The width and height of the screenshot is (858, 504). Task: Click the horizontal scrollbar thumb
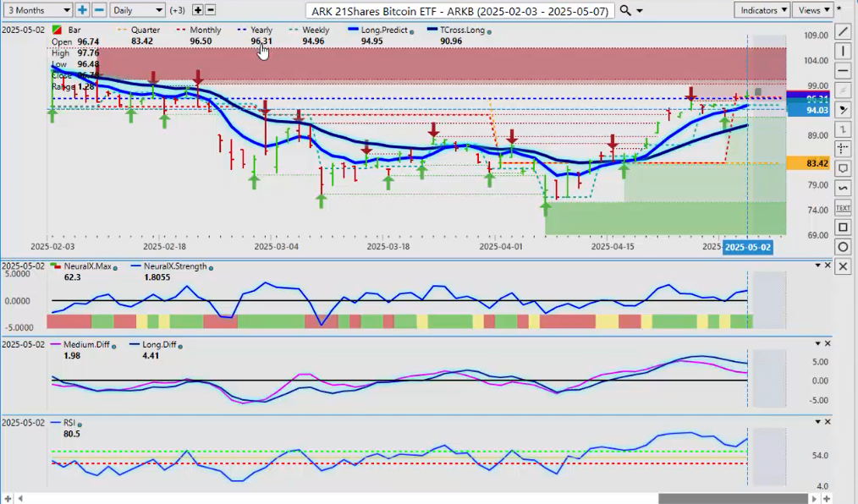point(733,499)
